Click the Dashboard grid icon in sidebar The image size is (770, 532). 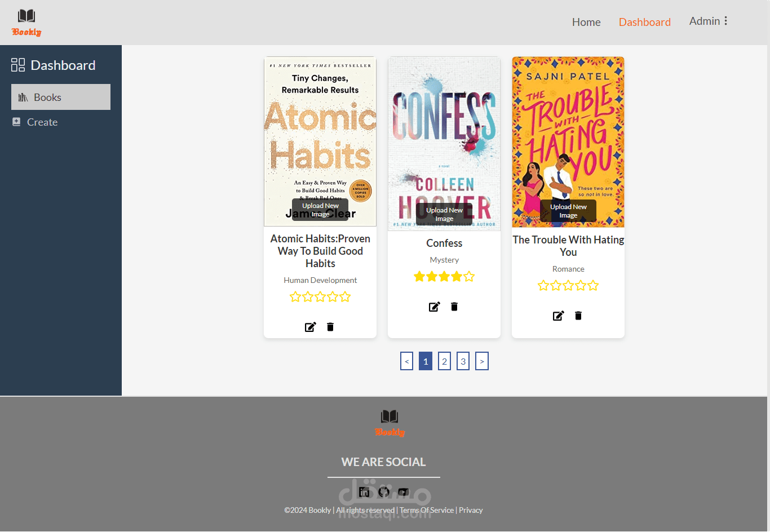18,65
